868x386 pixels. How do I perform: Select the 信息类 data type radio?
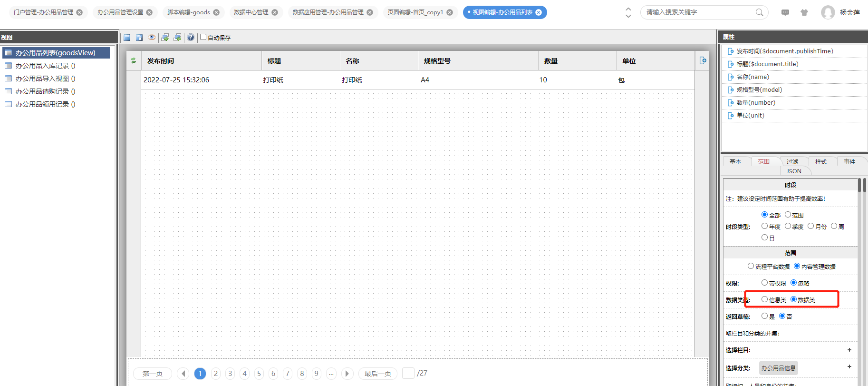click(x=764, y=299)
